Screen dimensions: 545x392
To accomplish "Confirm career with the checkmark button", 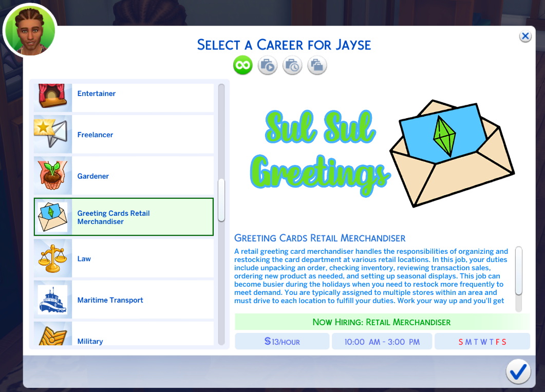I will point(518,371).
